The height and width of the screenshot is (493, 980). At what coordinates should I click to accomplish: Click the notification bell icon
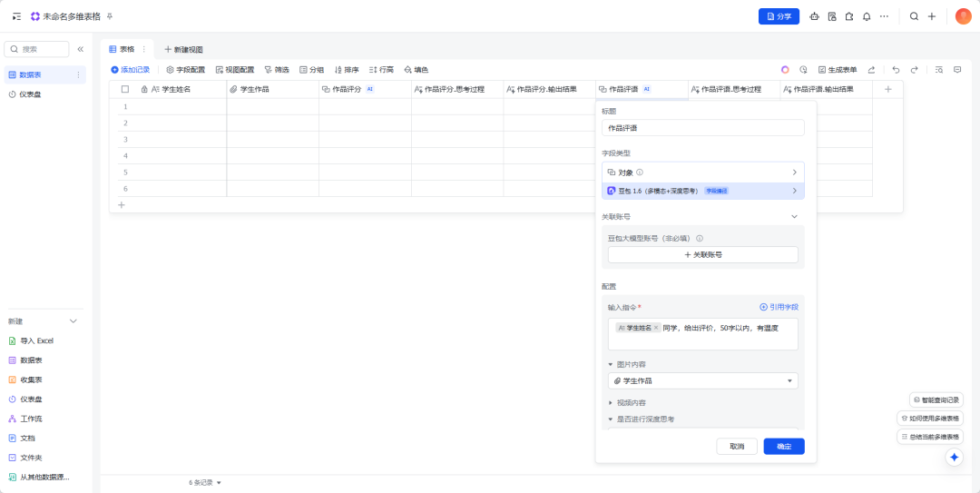(867, 16)
